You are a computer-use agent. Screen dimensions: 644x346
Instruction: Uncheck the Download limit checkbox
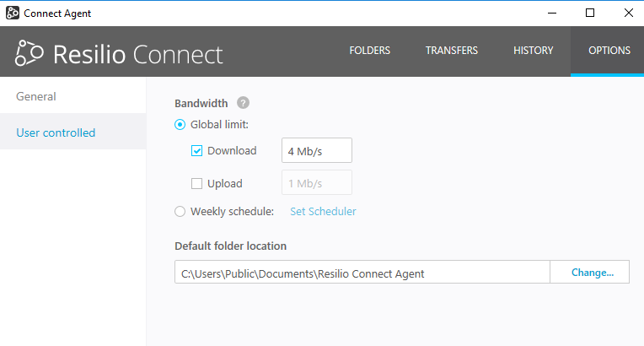tap(197, 151)
